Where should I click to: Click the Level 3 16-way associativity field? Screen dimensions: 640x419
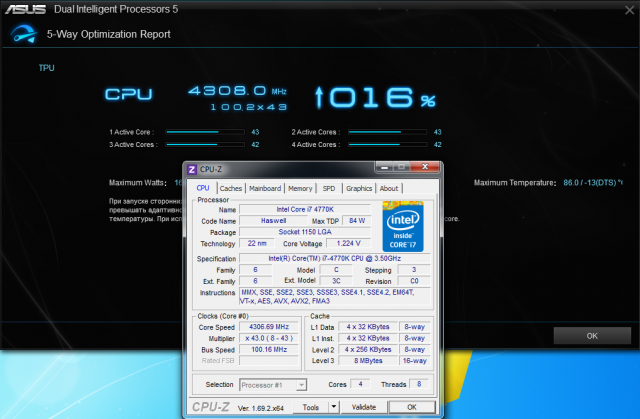pyautogui.click(x=414, y=361)
